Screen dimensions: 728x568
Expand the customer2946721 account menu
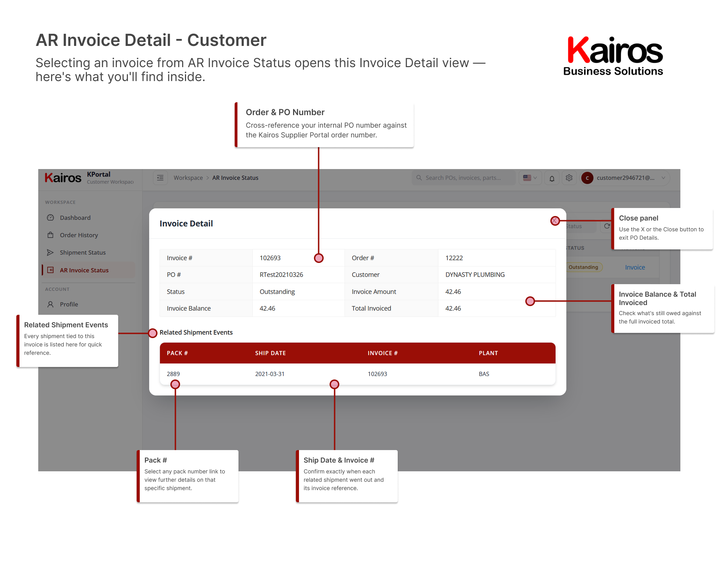click(625, 178)
